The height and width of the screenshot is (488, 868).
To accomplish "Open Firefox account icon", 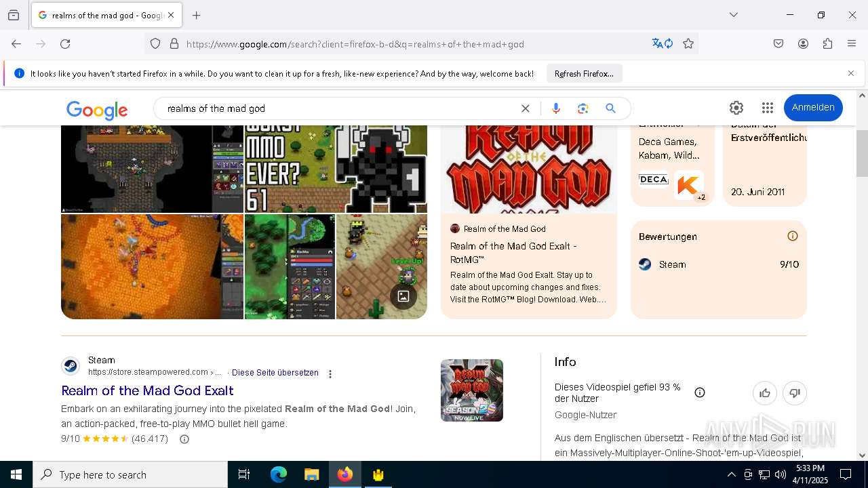I will pyautogui.click(x=803, y=44).
